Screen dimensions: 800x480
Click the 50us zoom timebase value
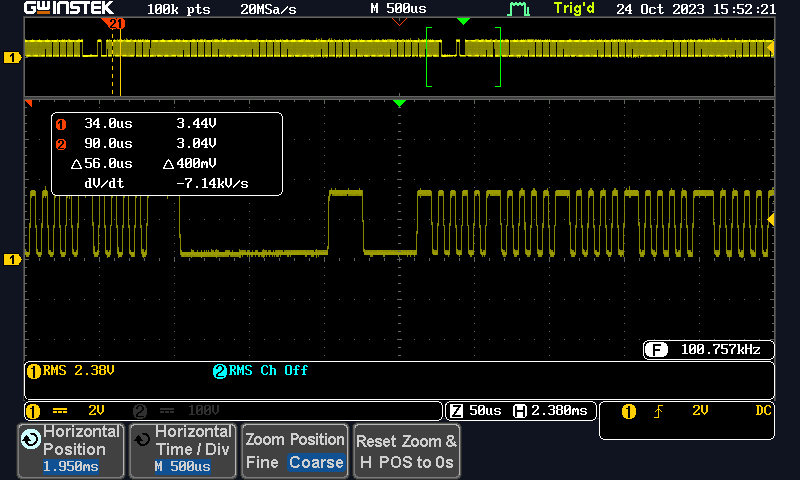485,411
